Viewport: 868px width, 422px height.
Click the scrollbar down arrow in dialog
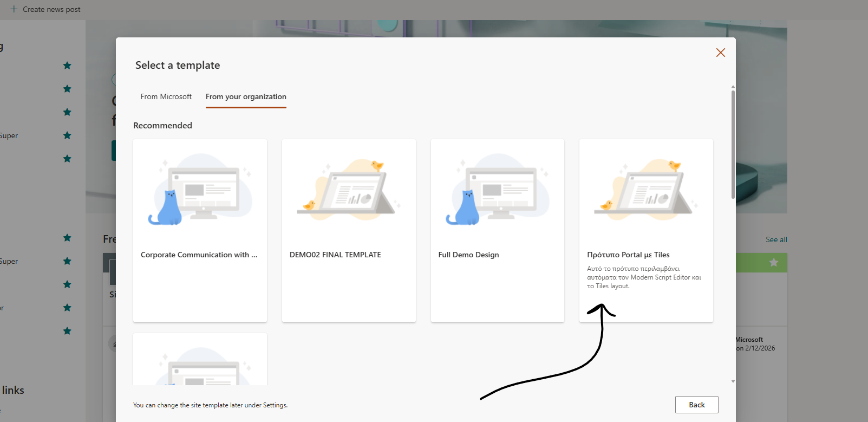[733, 381]
